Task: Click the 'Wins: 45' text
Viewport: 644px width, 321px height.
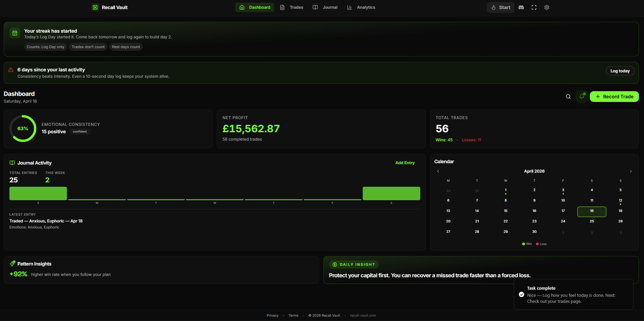Action: [444, 140]
